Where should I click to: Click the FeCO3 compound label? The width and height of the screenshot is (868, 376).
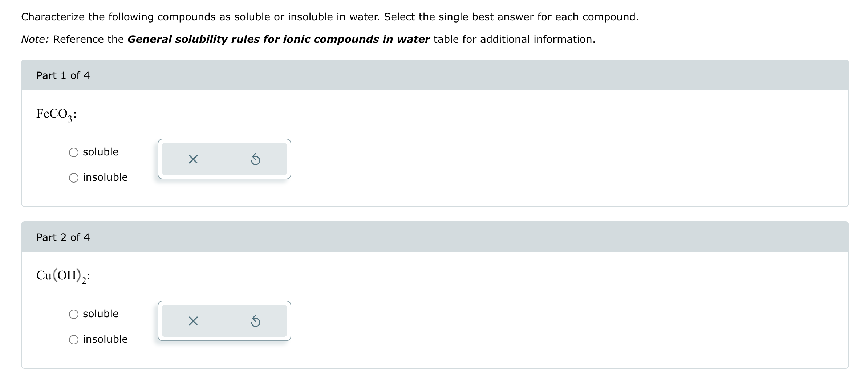click(55, 114)
